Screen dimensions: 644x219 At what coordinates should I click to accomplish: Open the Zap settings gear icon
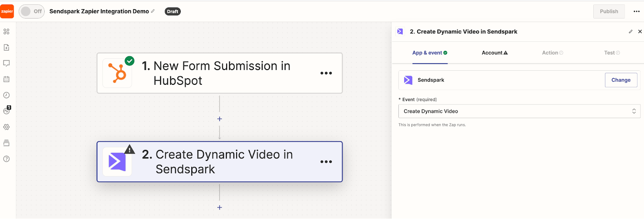pyautogui.click(x=6, y=127)
